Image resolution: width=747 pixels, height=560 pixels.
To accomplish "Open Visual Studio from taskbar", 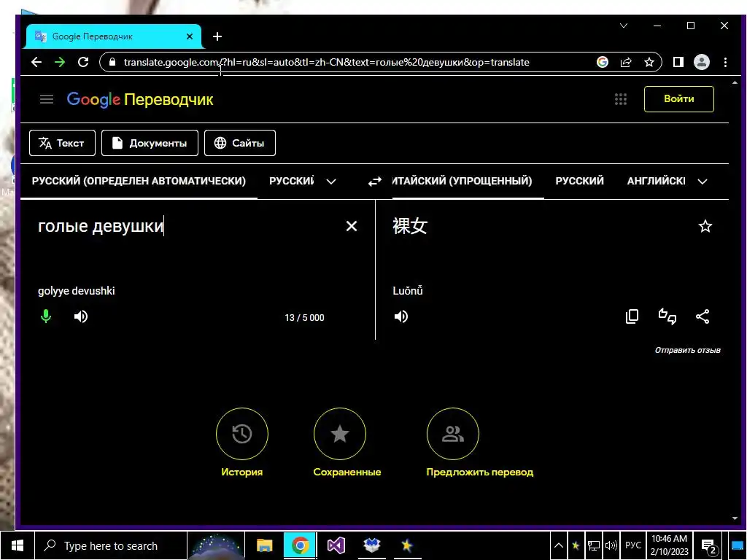I will point(336,545).
